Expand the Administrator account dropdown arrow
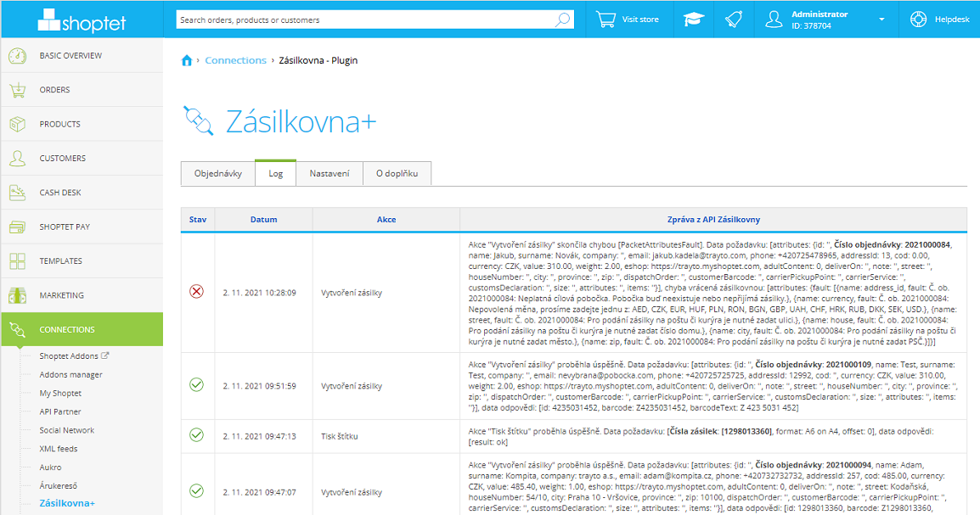This screenshot has height=515, width=980. pos(881,20)
